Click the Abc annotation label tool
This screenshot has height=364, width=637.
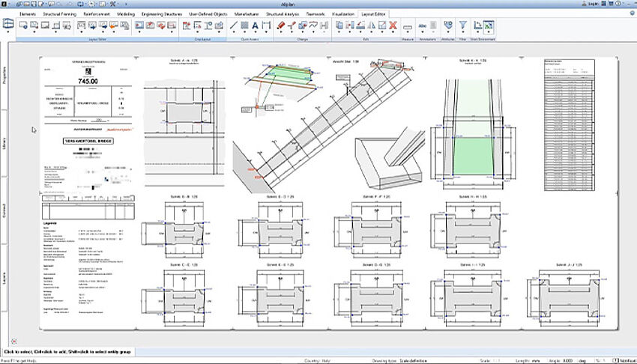[424, 25]
